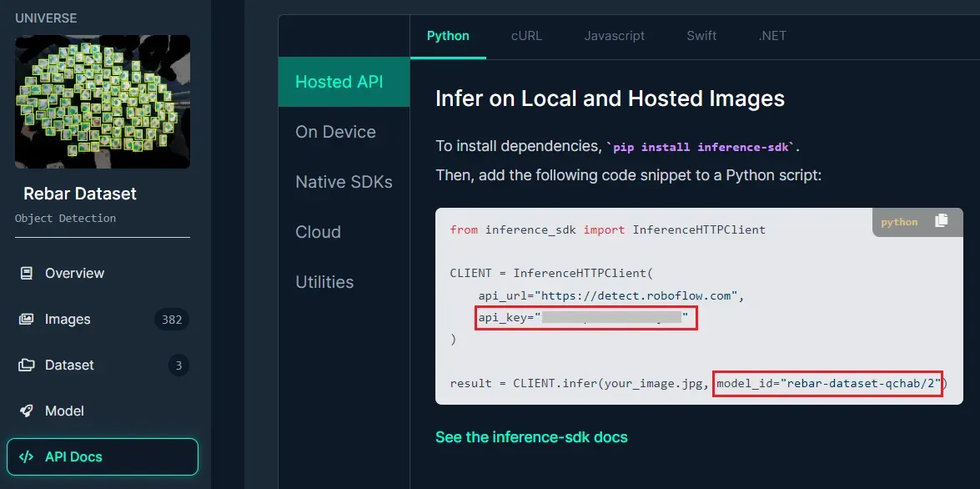Click the Dataset folders icon
The height and width of the screenshot is (489, 980).
26,365
